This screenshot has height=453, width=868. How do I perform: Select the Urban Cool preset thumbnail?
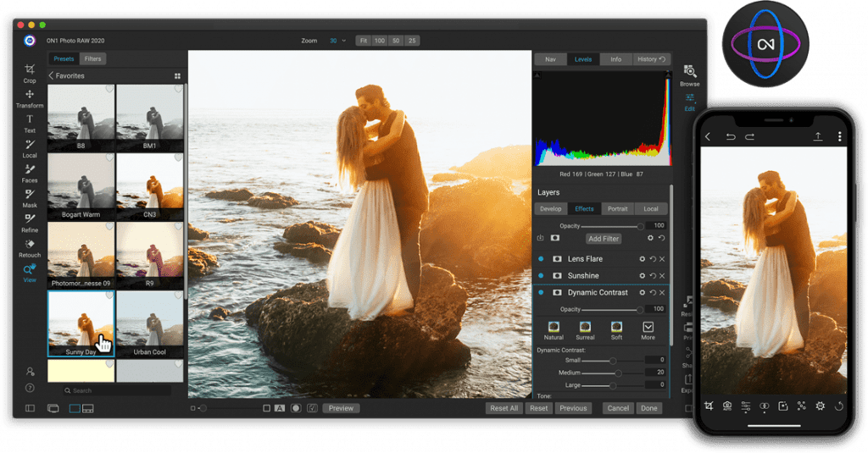(x=149, y=324)
